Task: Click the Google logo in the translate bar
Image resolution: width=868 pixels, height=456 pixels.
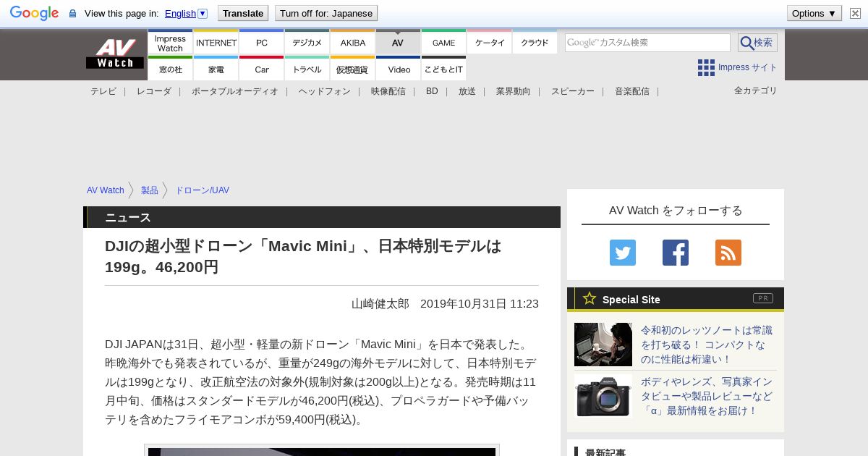Action: pos(34,13)
